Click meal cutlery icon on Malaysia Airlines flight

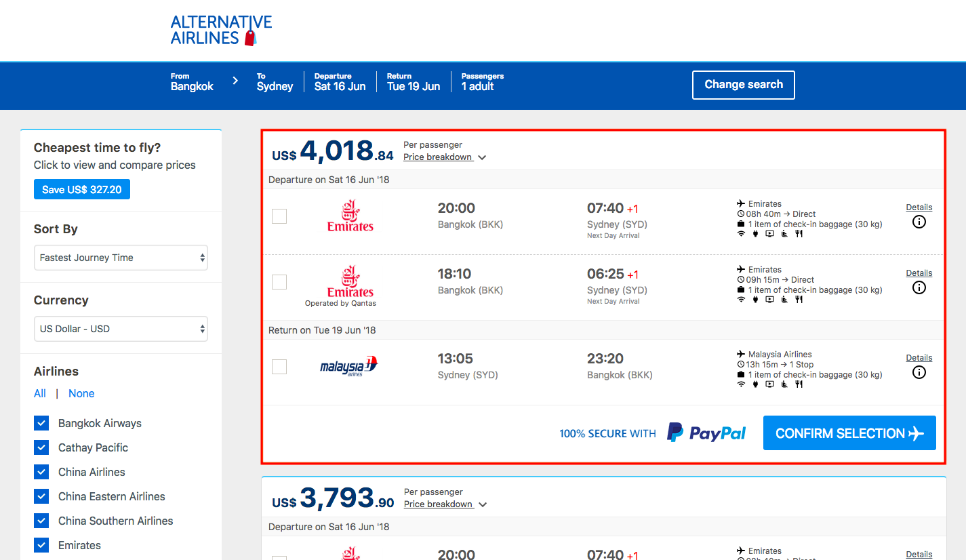[x=799, y=384]
